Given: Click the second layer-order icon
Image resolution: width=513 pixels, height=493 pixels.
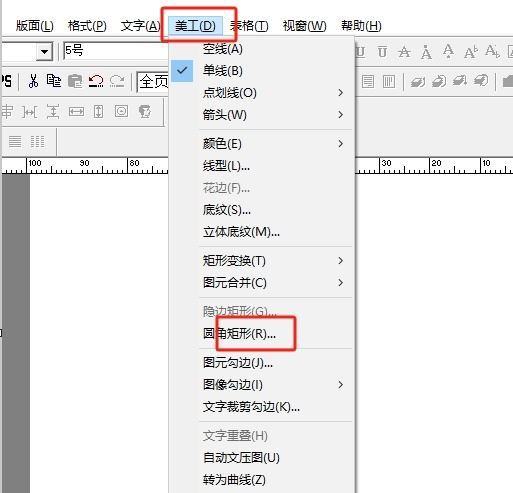Looking at the screenshot, I should pyautogui.click(x=439, y=81).
